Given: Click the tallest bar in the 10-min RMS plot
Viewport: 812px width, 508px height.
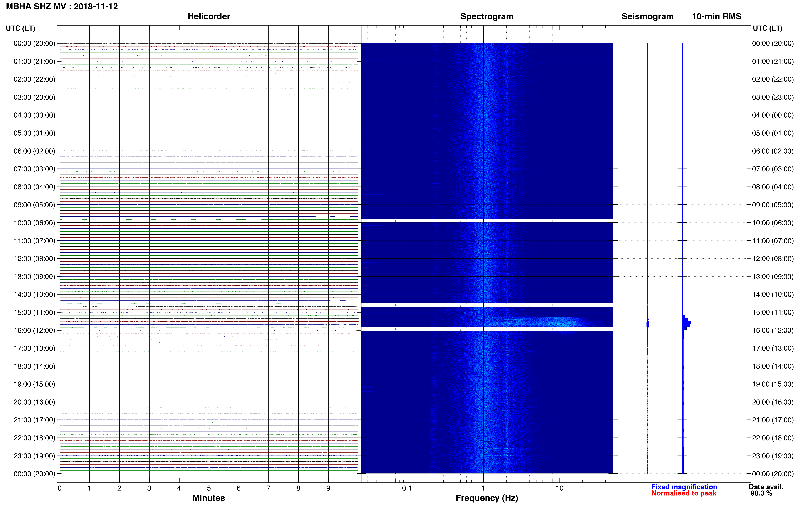Looking at the screenshot, I should [x=686, y=322].
